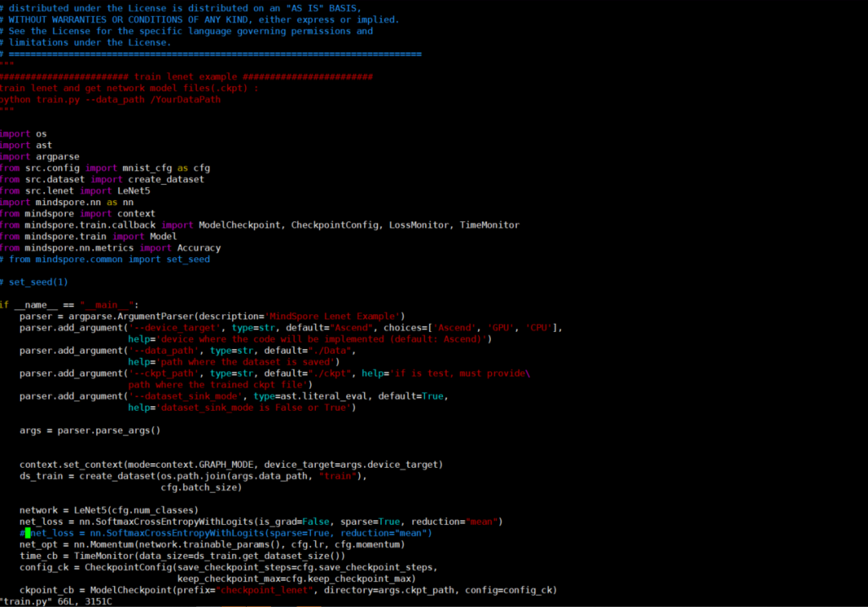The width and height of the screenshot is (868, 607).
Task: Click 'train lenet example' docstring header
Action: click(x=186, y=76)
